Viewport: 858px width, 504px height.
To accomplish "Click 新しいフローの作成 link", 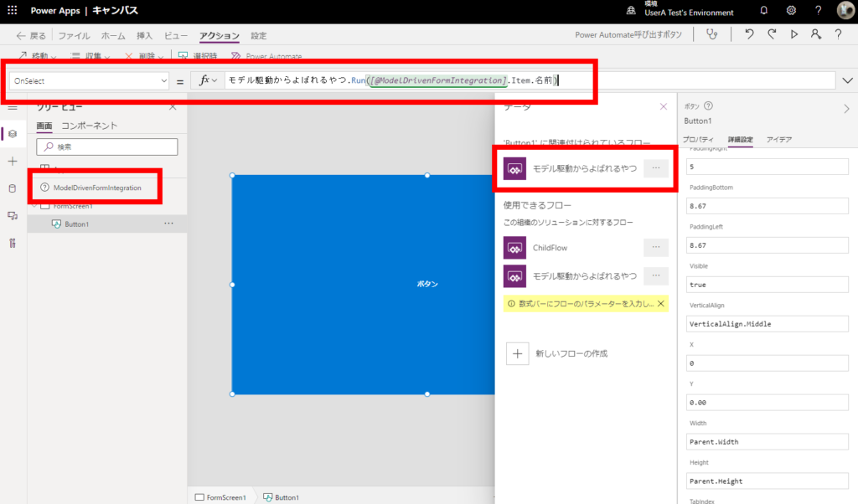I will click(x=571, y=353).
